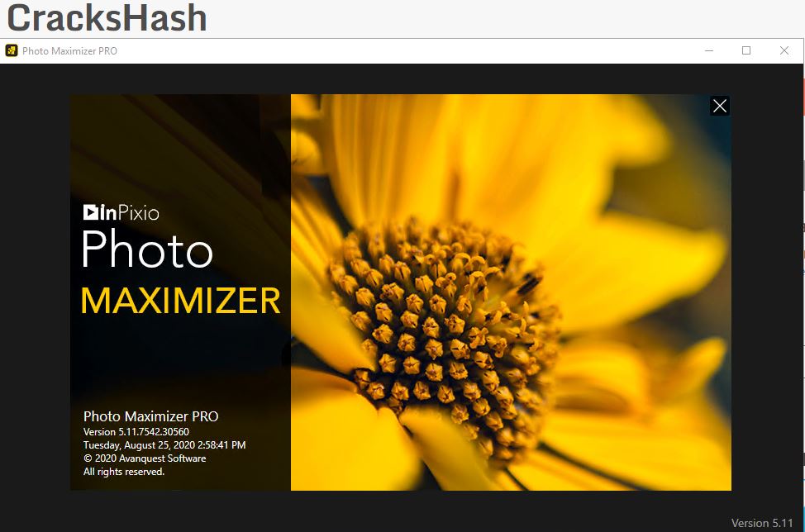Click the yellow MAXIMIZER heading
The image size is (805, 532).
[x=181, y=300]
